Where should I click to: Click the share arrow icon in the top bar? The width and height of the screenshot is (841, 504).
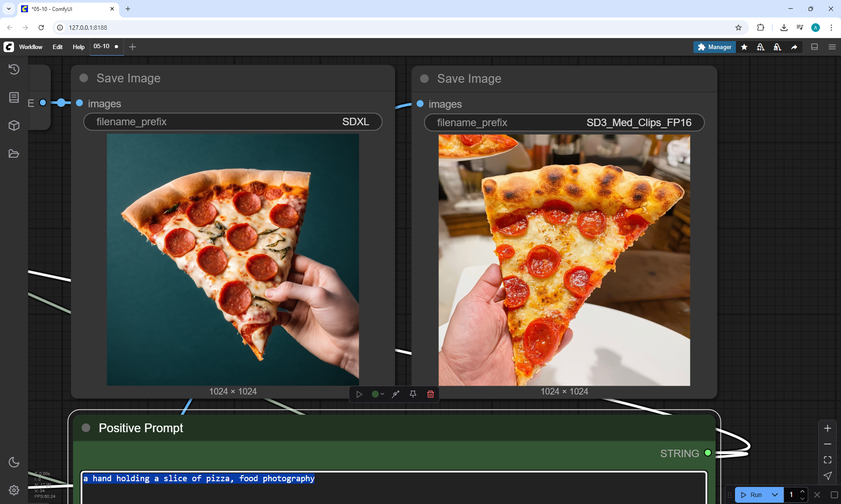point(794,47)
